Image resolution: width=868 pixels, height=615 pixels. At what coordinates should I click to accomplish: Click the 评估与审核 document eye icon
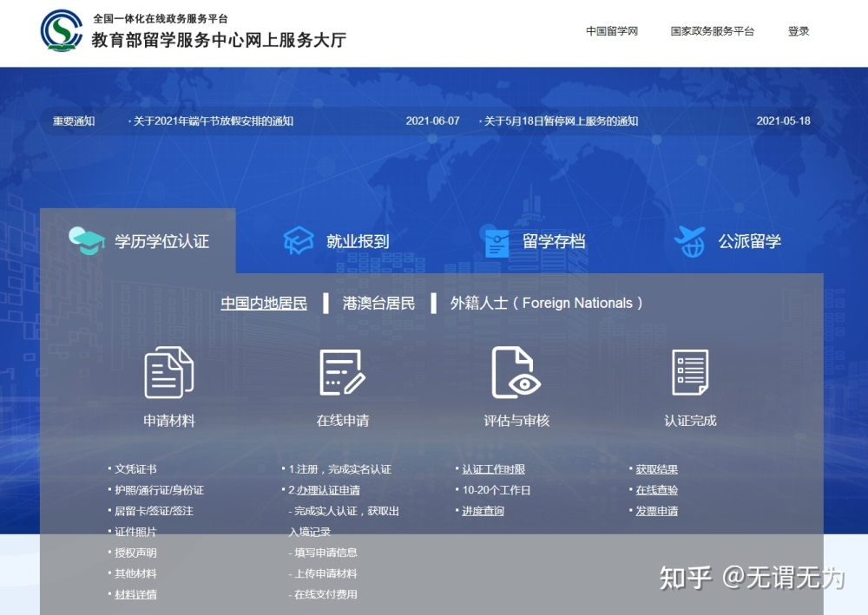516,372
